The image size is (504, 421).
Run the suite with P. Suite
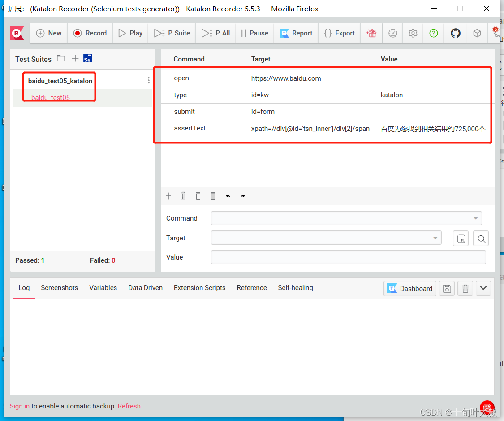(x=172, y=33)
